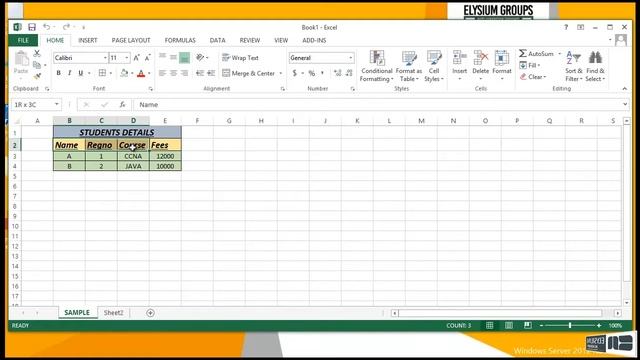Open the General number format dropdown
This screenshot has height=360, width=640.
[351, 58]
